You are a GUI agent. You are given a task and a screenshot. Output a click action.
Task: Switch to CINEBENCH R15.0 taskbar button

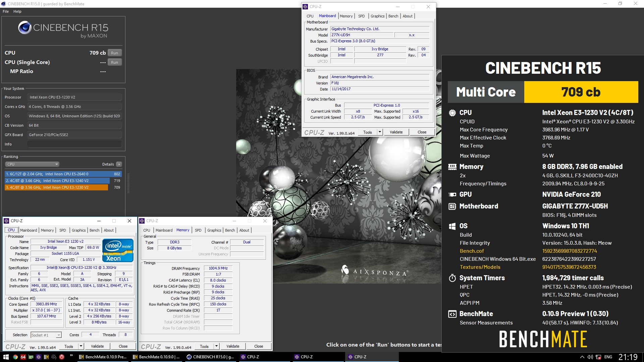pyautogui.click(x=211, y=357)
